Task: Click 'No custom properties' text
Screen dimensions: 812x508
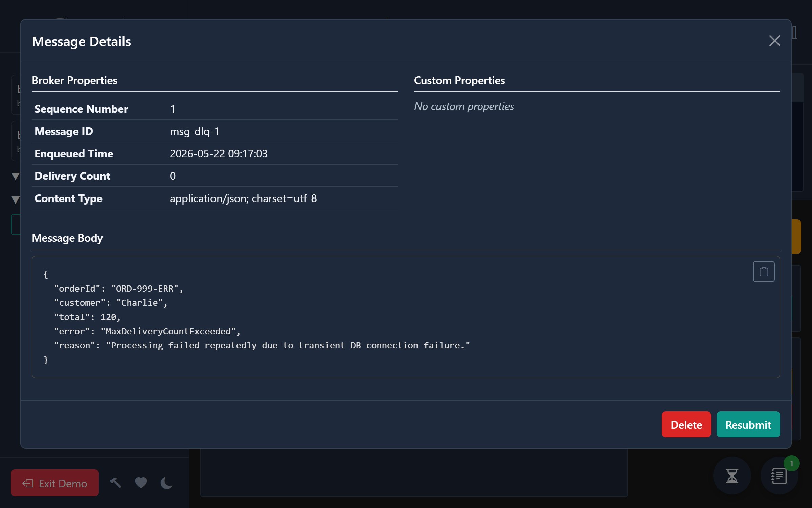Action: (x=464, y=106)
